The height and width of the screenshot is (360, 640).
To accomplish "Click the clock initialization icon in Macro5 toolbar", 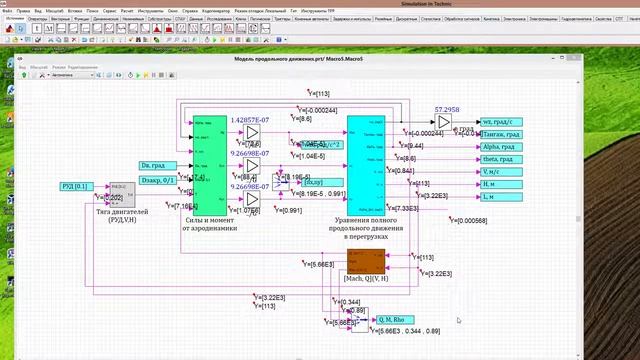I will point(130,75).
